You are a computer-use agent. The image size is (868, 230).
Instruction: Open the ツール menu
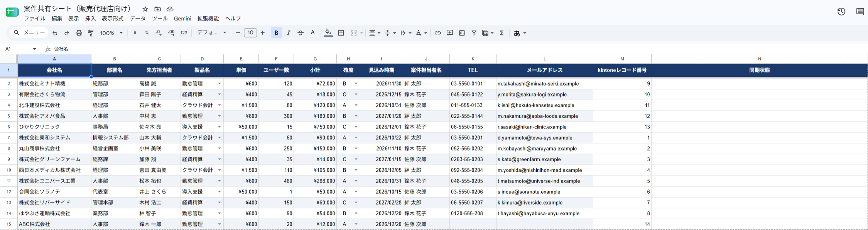click(160, 19)
